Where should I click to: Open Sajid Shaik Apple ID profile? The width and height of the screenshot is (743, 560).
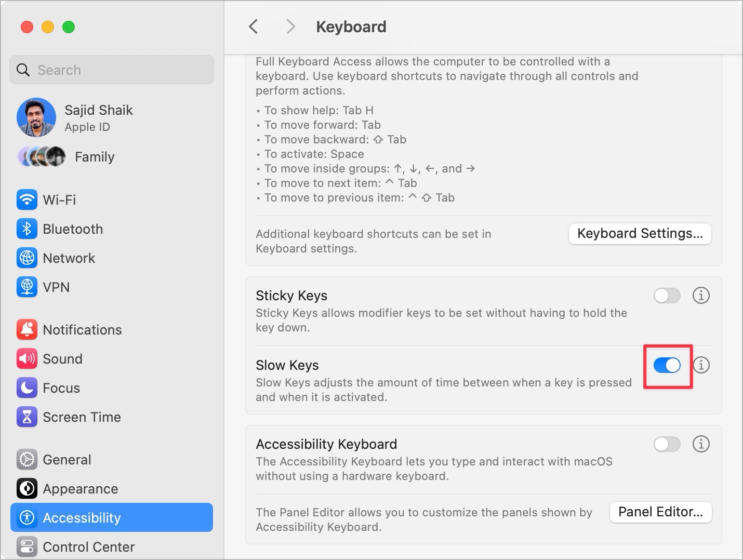point(98,117)
